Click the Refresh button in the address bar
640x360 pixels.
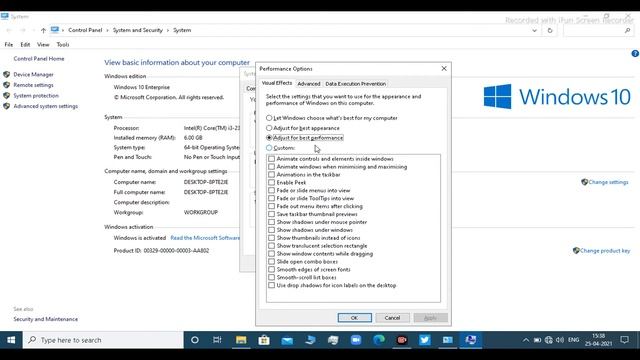(550, 31)
